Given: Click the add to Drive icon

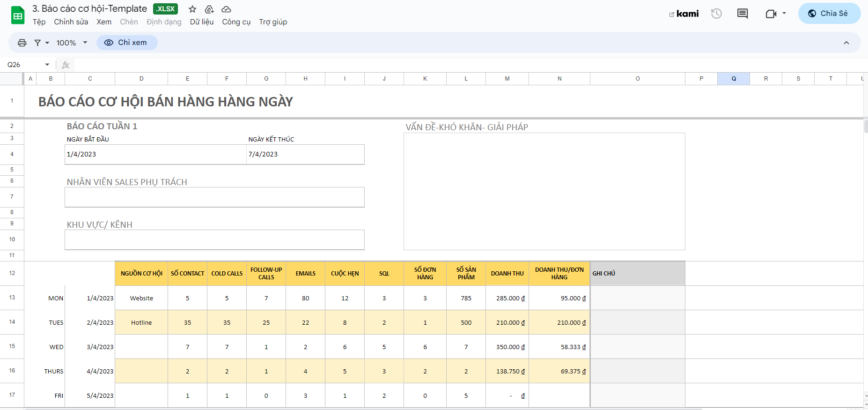Looking at the screenshot, I should (209, 9).
